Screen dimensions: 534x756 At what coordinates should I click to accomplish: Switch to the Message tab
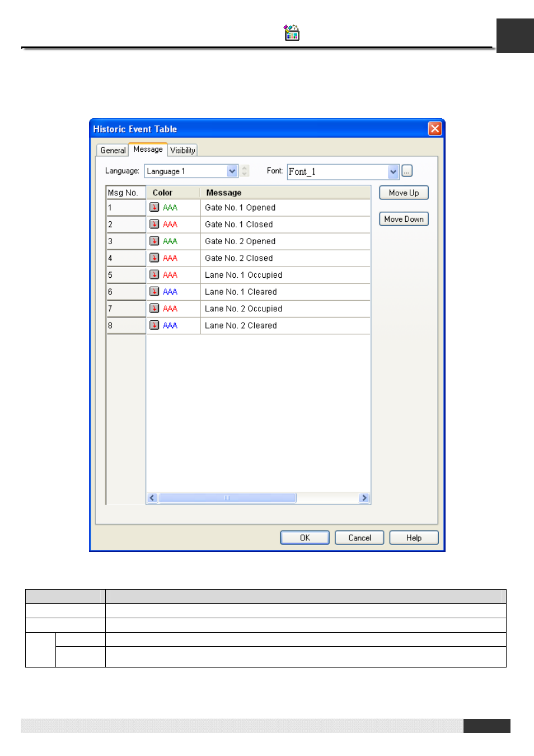[x=148, y=149]
